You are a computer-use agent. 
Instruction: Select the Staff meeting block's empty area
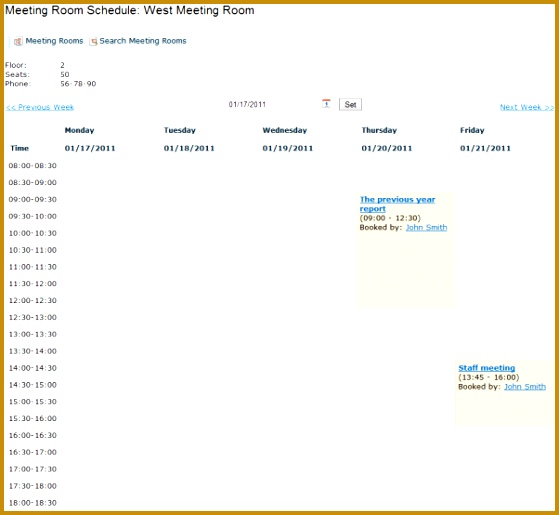click(x=504, y=409)
